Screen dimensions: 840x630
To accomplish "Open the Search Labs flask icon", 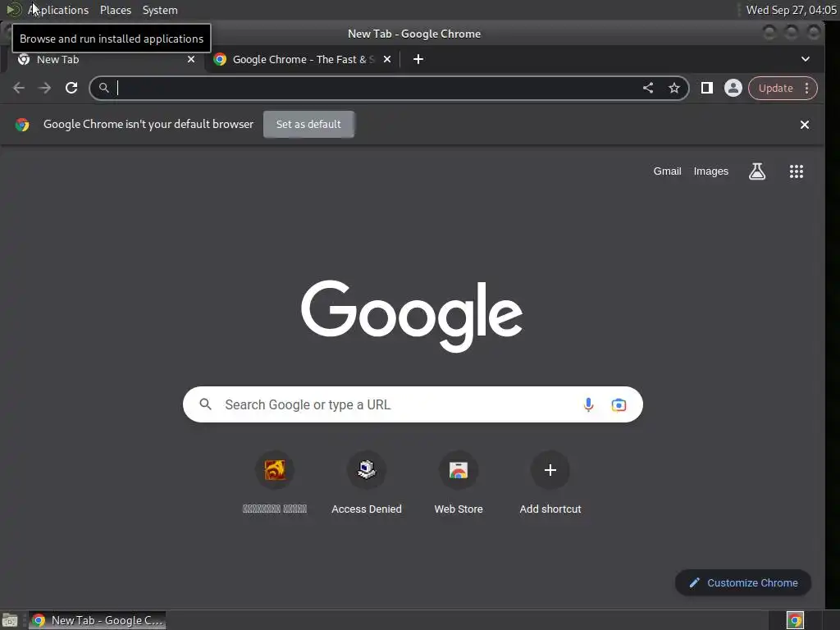I will pyautogui.click(x=757, y=171).
